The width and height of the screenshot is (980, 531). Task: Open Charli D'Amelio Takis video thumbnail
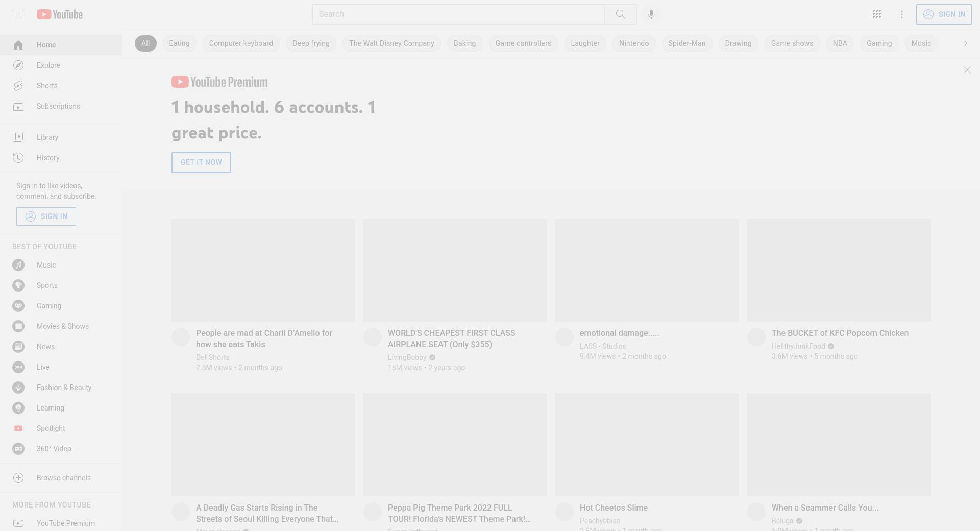tap(263, 270)
